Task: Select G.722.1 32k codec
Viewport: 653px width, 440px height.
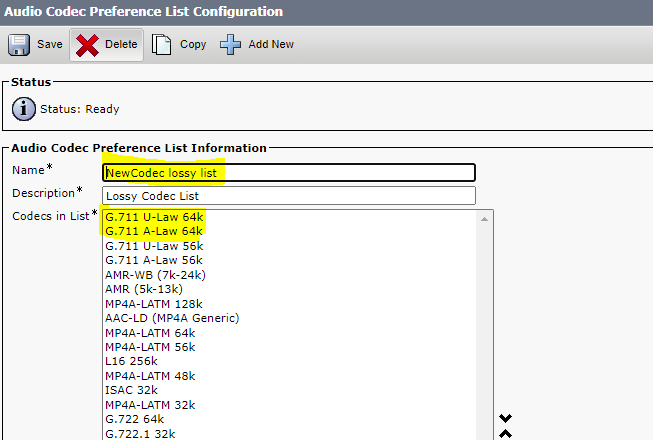Action: pos(140,434)
